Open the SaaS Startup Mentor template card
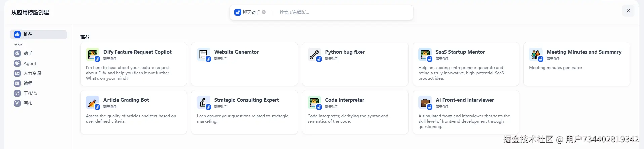644x149 pixels. coord(466,64)
